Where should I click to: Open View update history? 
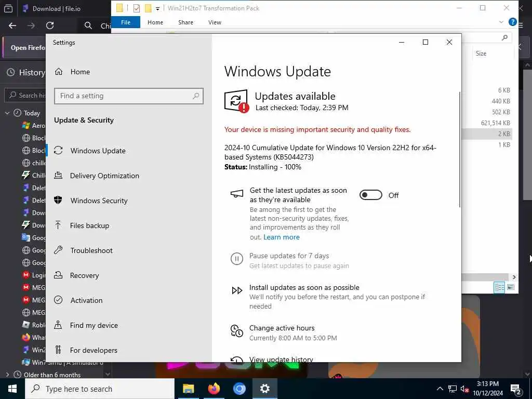point(281,359)
